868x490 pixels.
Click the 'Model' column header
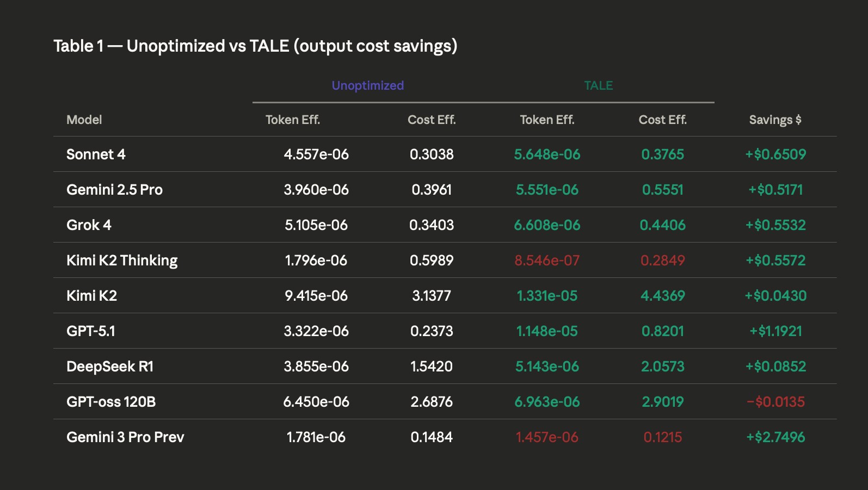coord(84,120)
